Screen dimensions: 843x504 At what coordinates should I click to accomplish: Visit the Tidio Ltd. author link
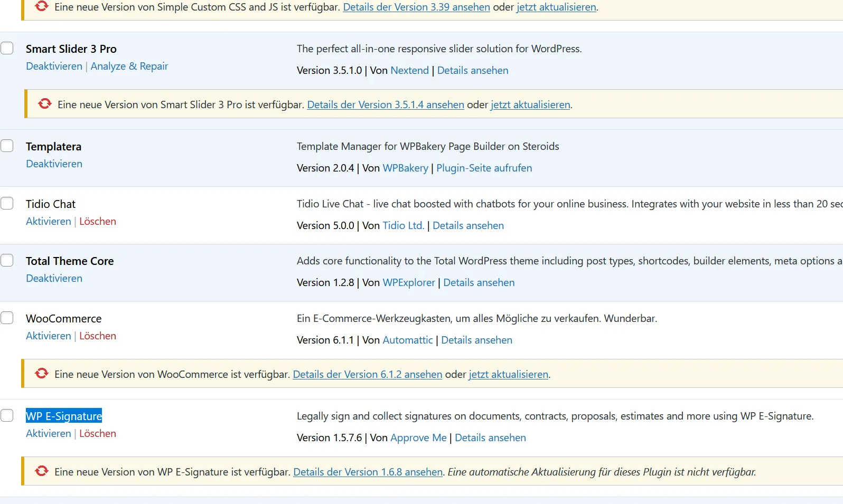[x=404, y=225]
